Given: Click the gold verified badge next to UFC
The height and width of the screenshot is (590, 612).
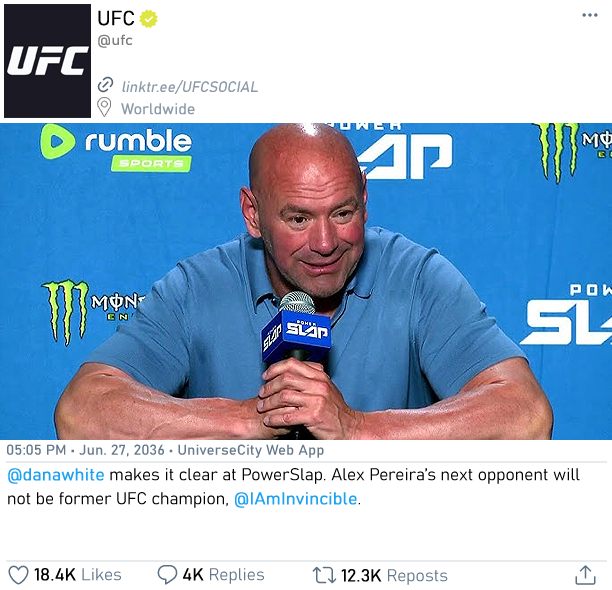Looking at the screenshot, I should [x=148, y=19].
